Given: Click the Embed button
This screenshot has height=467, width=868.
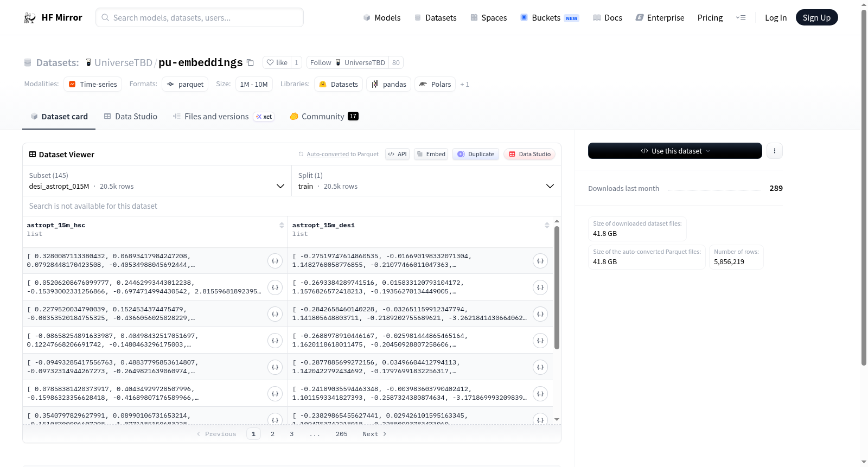Looking at the screenshot, I should tap(430, 154).
